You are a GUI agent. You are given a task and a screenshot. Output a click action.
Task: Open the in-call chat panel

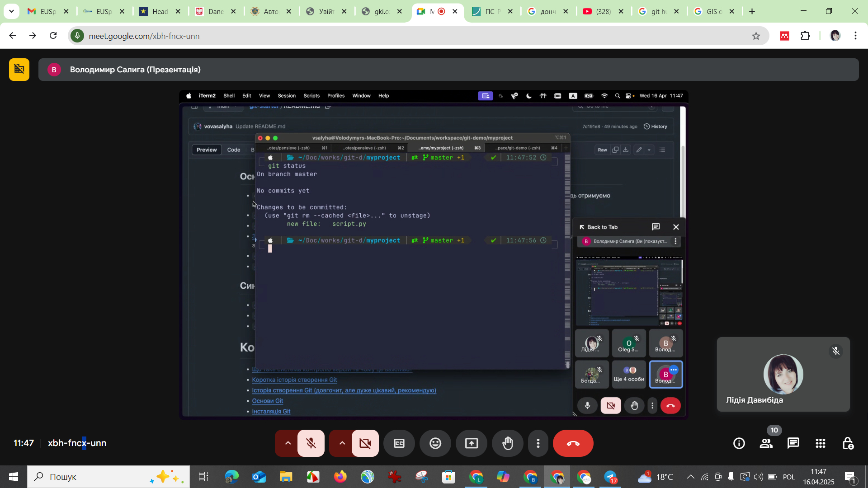pyautogui.click(x=793, y=443)
